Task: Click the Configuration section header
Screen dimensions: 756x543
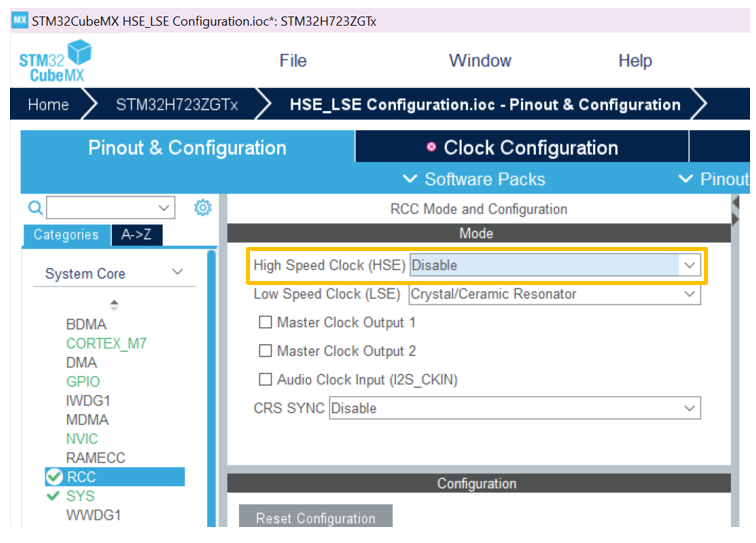Action: 479,483
